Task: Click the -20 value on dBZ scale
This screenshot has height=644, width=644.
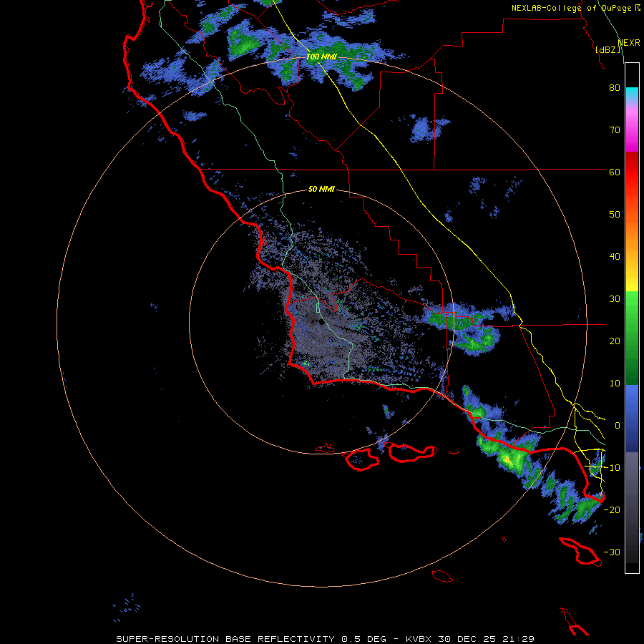Action: click(x=612, y=509)
